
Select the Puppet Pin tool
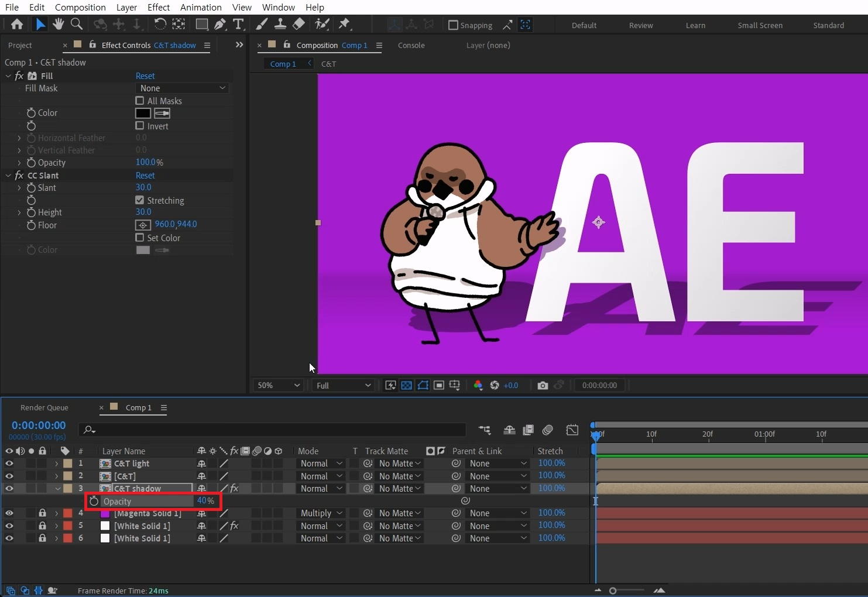[x=344, y=24]
